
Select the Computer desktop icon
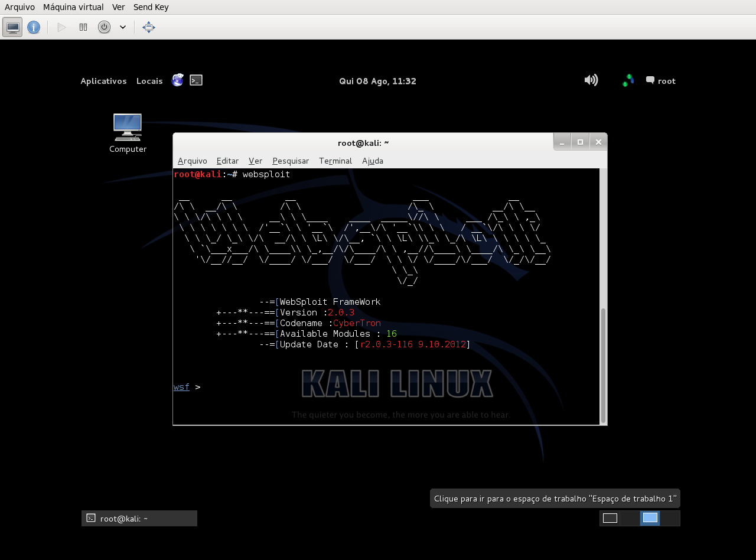click(128, 134)
